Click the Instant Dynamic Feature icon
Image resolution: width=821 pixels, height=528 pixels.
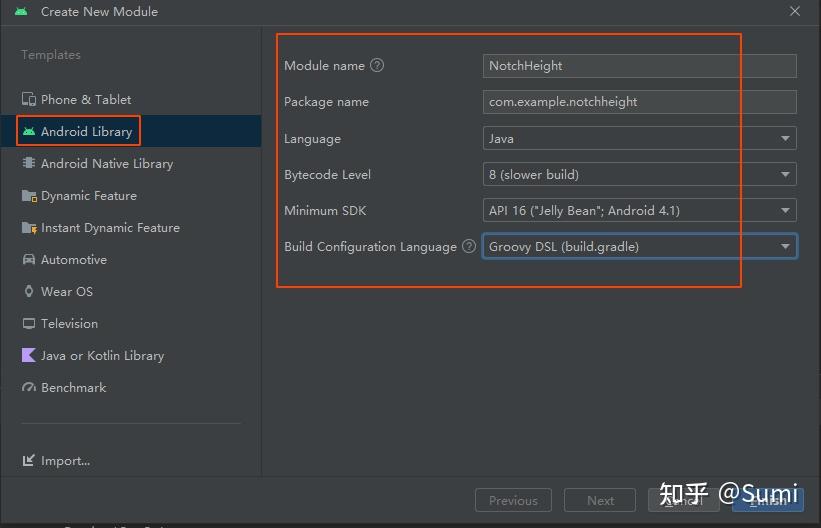[29, 227]
